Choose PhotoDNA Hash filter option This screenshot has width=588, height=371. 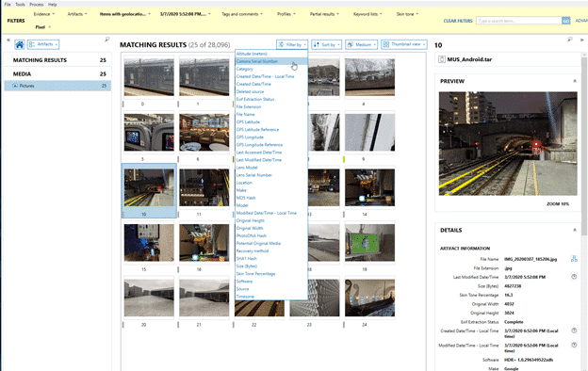(271, 235)
